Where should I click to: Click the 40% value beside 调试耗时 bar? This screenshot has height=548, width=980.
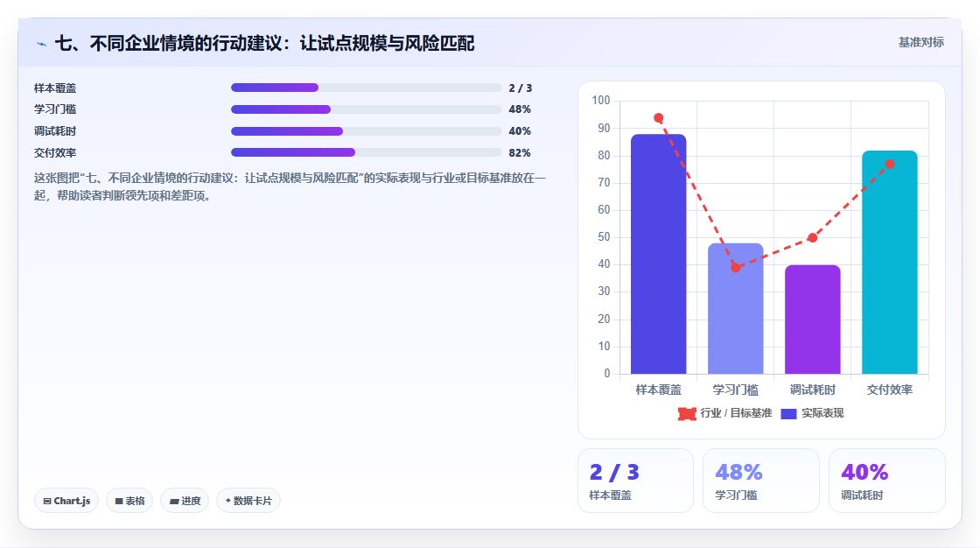click(x=520, y=131)
